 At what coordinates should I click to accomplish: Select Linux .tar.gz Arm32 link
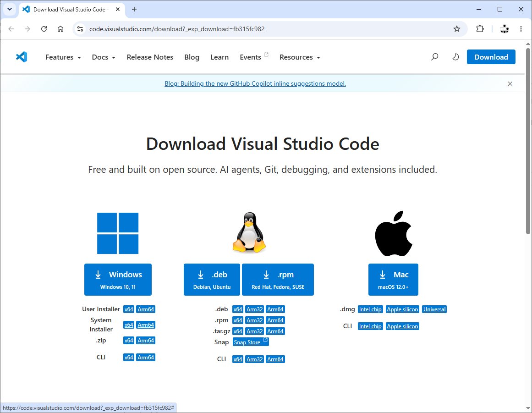(254, 331)
